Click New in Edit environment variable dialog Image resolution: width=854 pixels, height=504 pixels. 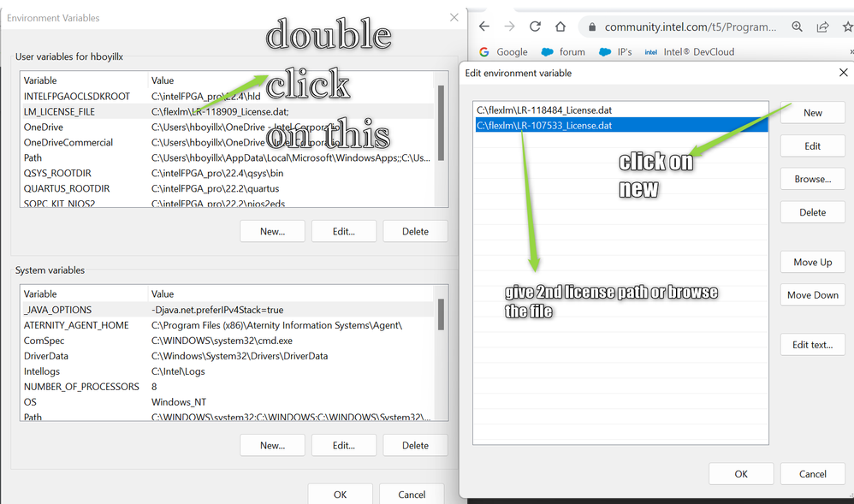pyautogui.click(x=813, y=113)
